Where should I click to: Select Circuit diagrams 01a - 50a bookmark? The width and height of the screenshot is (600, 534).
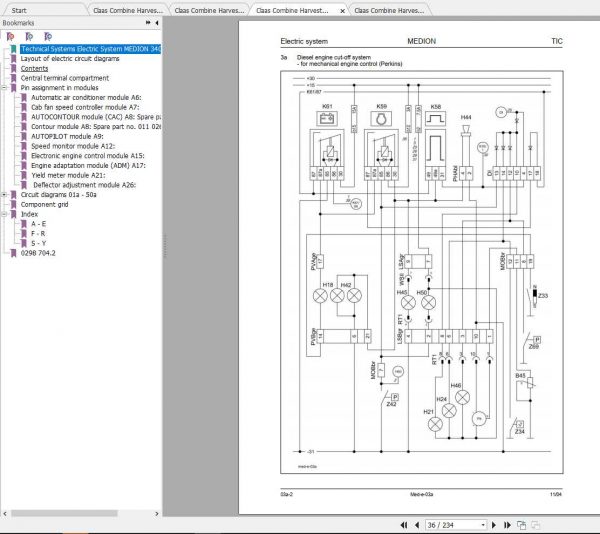pos(59,194)
